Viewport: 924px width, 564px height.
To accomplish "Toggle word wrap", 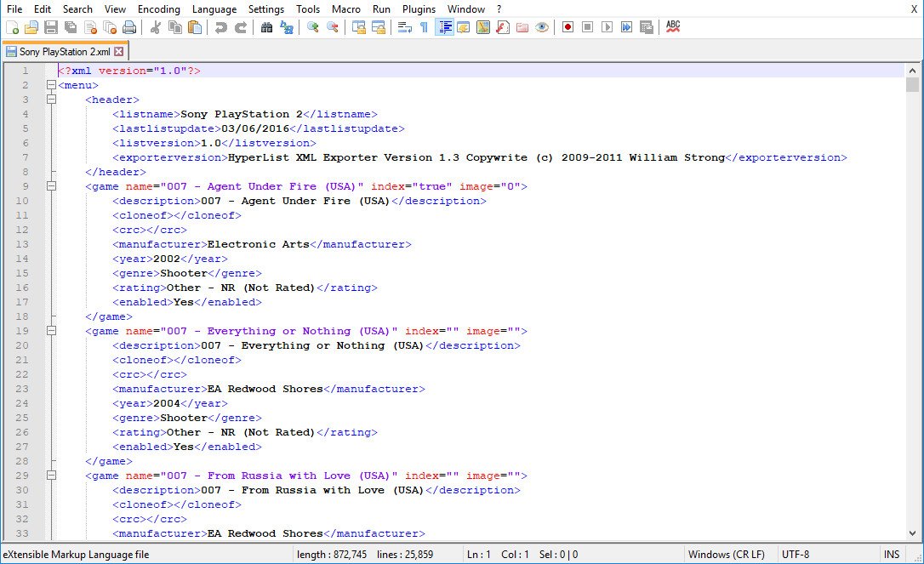I will (405, 27).
